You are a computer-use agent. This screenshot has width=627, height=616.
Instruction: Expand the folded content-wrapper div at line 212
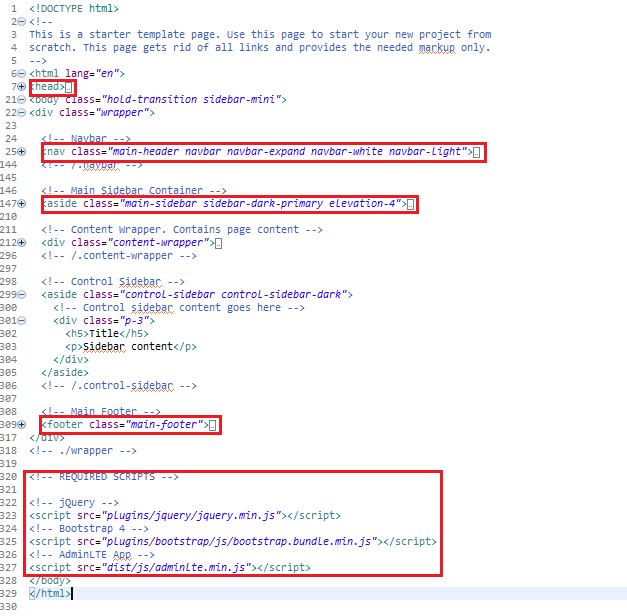(22, 242)
